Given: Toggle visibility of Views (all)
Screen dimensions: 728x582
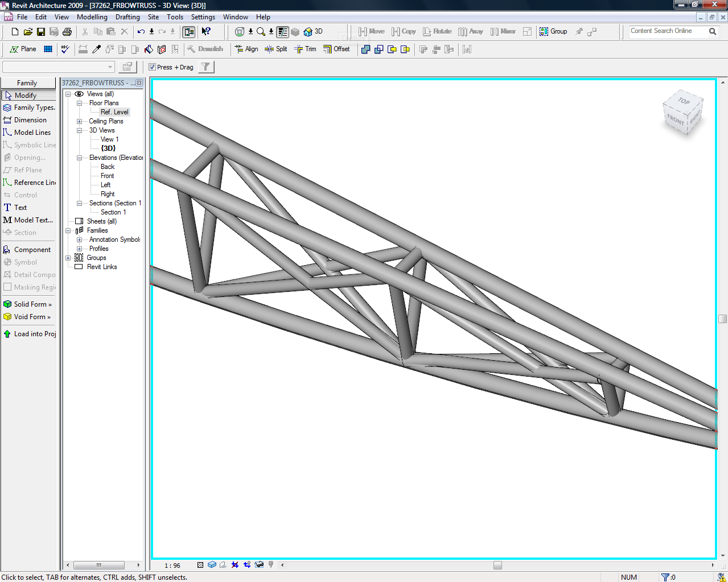Looking at the screenshot, I should pos(79,93).
